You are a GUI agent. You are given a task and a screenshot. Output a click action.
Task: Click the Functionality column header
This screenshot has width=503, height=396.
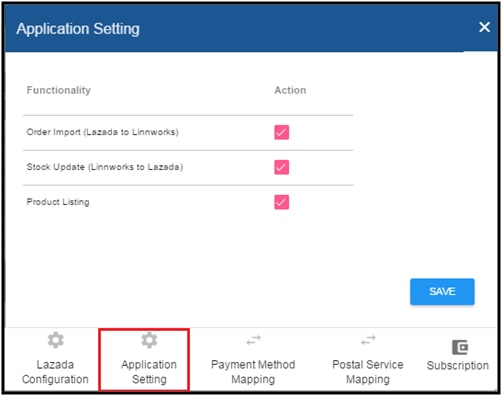click(x=59, y=90)
